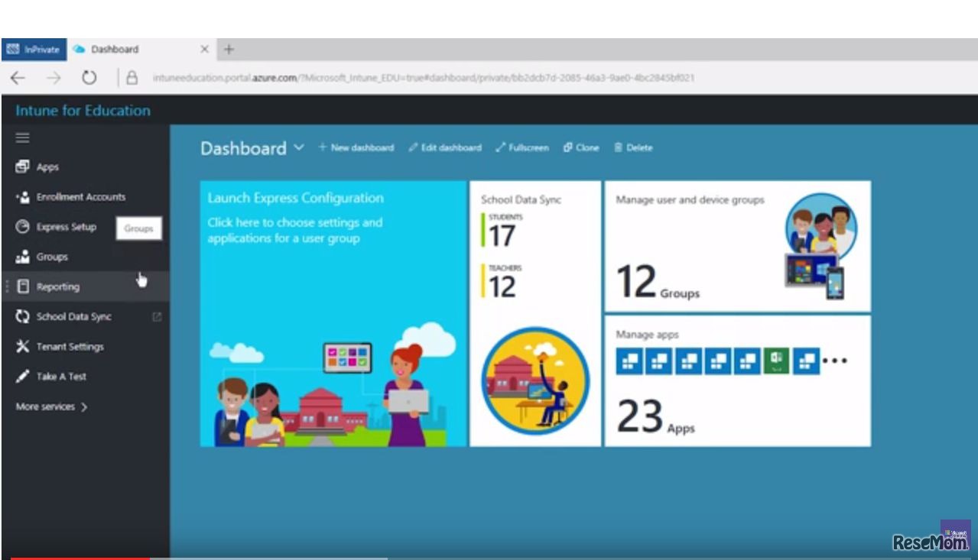This screenshot has width=978, height=560.
Task: Click the 12 Groups count
Action: [x=658, y=282]
